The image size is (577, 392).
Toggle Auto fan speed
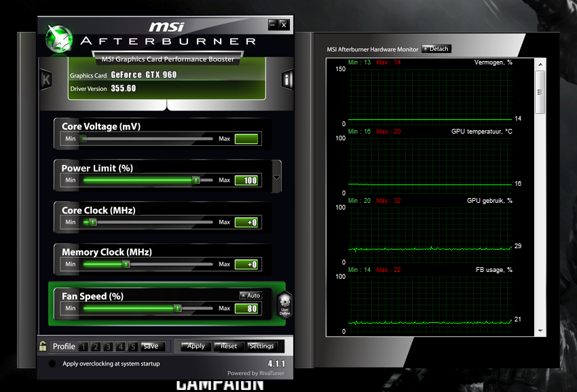[x=250, y=295]
